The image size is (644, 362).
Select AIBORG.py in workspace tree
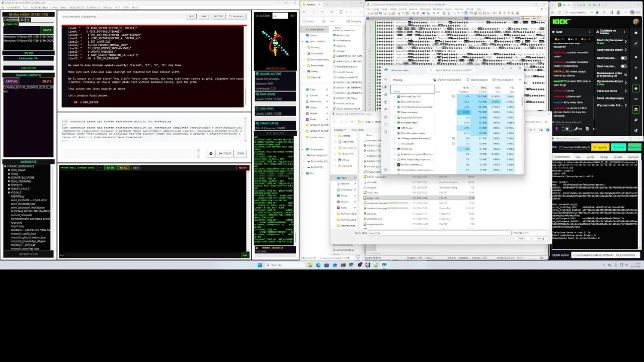18,196
